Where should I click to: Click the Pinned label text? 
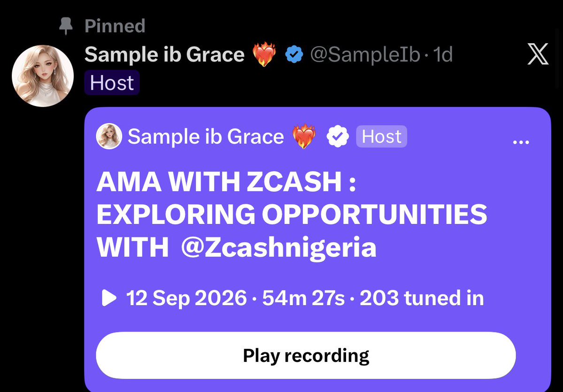pos(115,26)
